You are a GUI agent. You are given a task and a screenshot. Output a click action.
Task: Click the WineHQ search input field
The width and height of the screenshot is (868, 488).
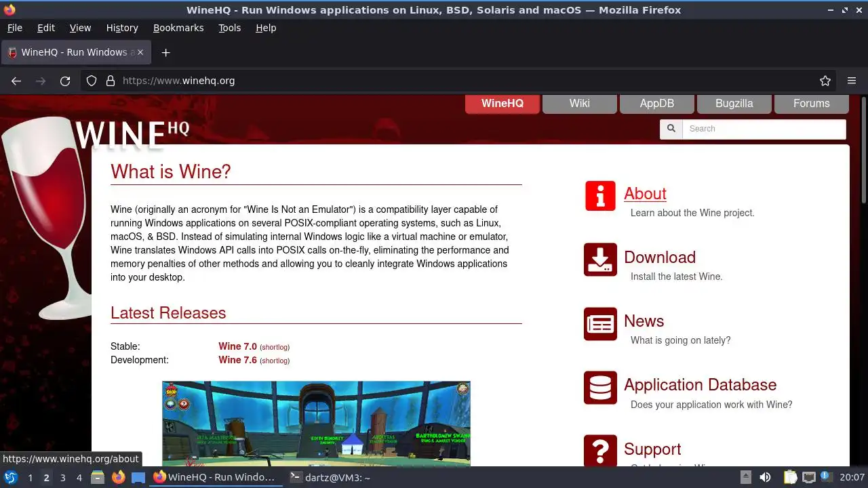[x=764, y=129]
